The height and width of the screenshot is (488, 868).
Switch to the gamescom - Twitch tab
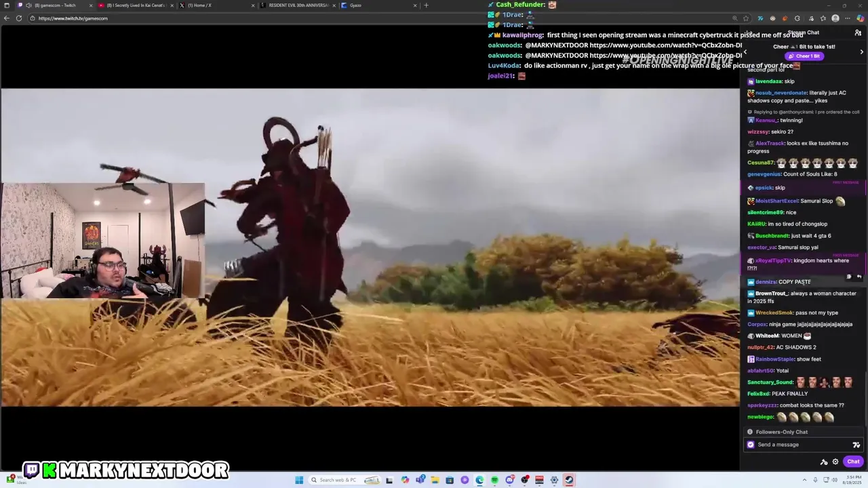pos(54,5)
